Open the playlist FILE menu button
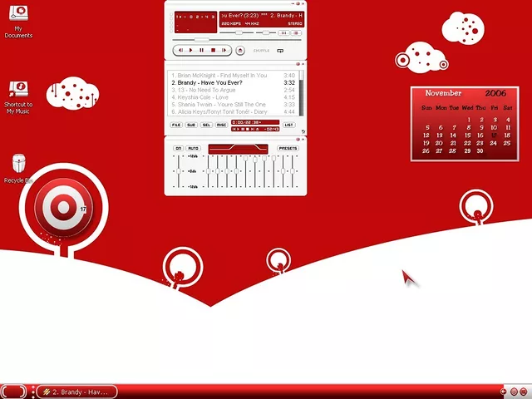532x399 pixels. click(x=176, y=125)
